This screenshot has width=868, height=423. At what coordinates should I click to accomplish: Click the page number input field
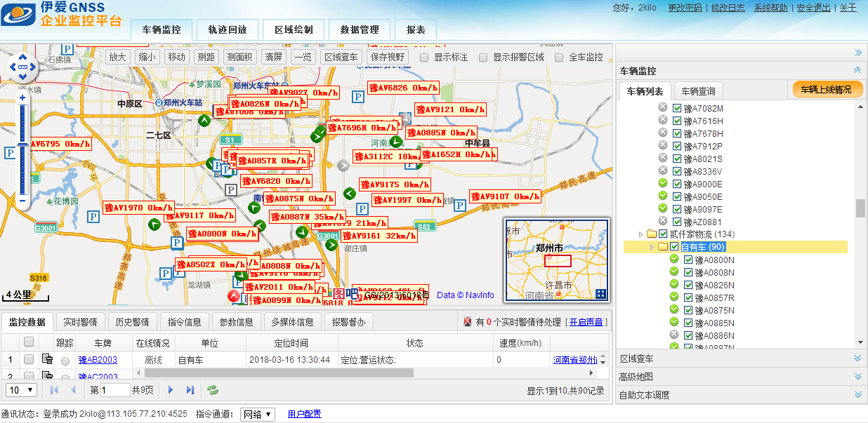tap(115, 390)
